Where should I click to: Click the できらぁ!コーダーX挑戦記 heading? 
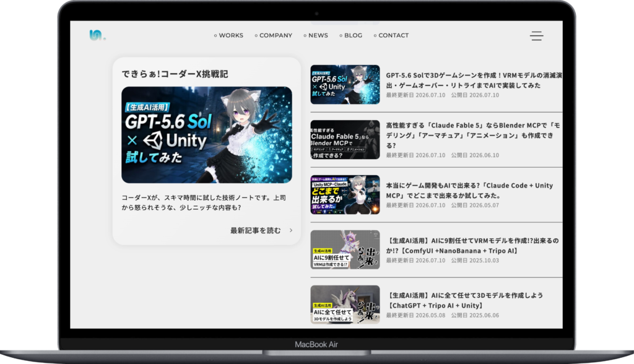(175, 74)
